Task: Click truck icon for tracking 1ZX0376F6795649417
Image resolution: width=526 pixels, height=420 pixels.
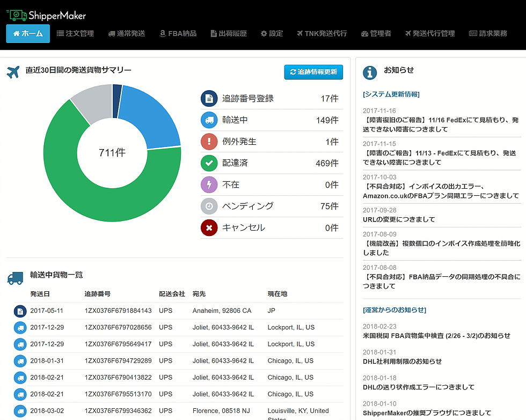Action: (20, 344)
